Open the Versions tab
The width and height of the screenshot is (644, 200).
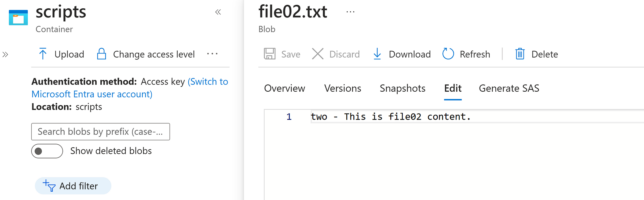tap(343, 88)
